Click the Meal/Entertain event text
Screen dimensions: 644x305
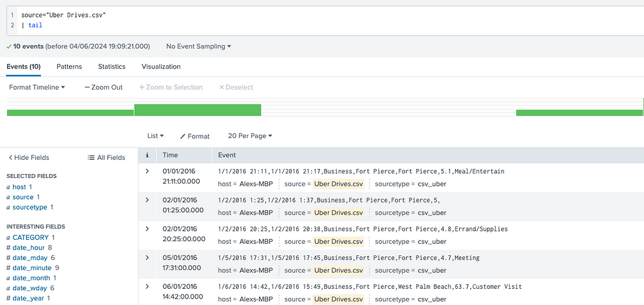tap(479, 171)
